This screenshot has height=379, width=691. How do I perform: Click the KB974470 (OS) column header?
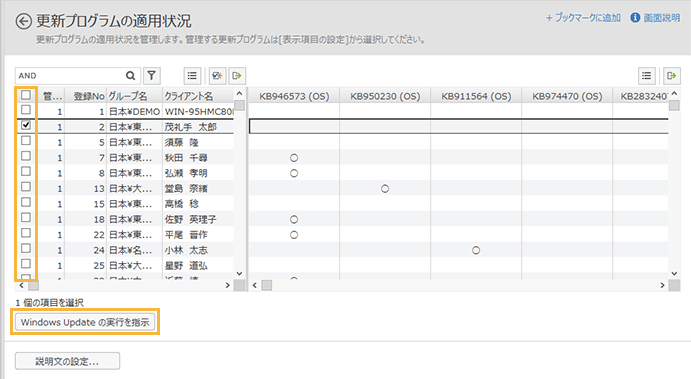[x=567, y=96]
